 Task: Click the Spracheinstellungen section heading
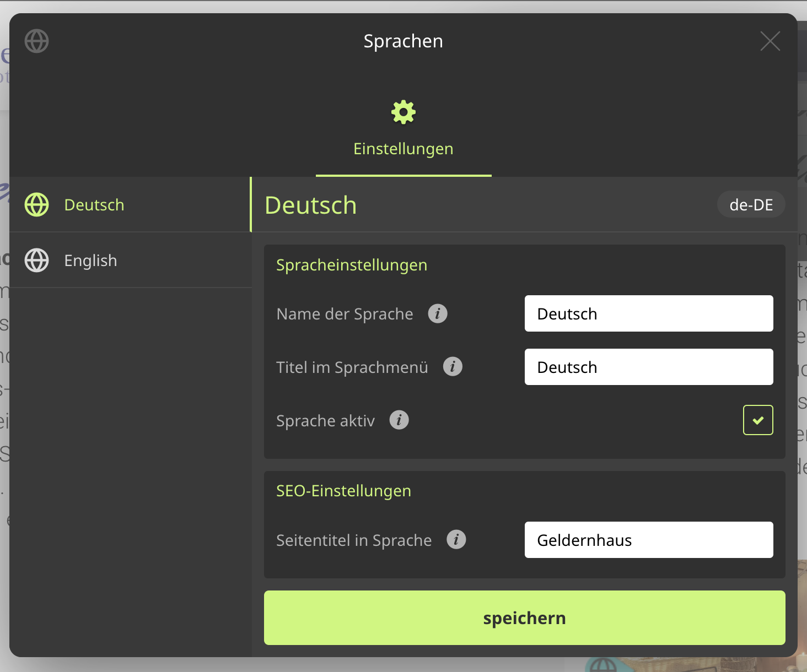(352, 265)
